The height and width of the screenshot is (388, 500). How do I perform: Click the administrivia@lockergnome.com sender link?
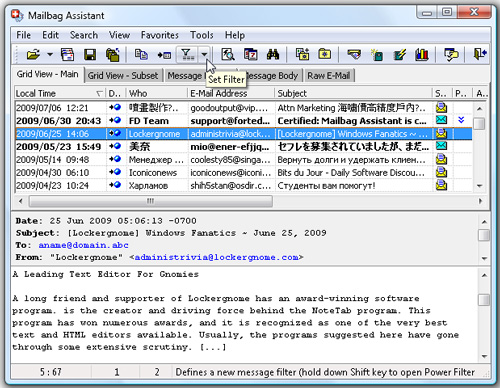point(217,257)
